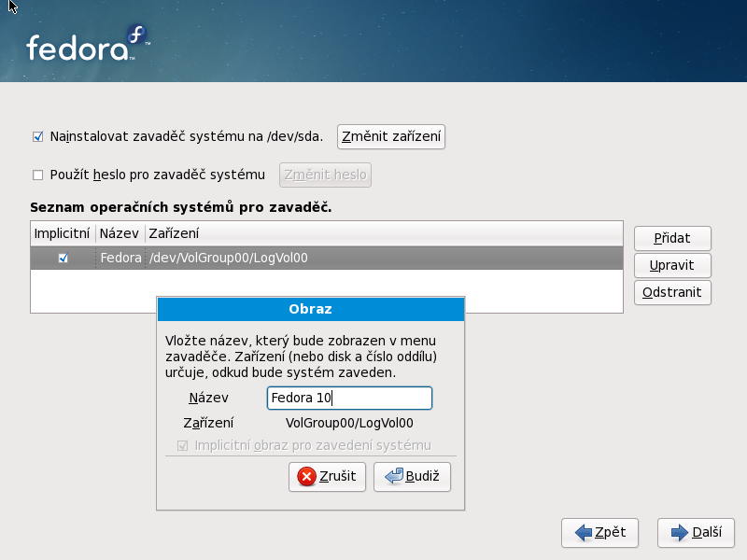Focus the Název text field
Image resolution: width=747 pixels, height=560 pixels.
point(349,399)
